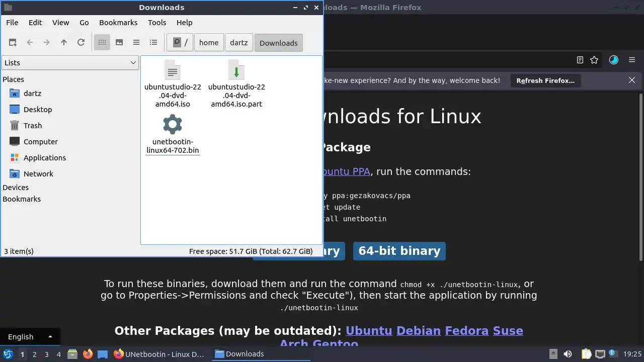The width and height of the screenshot is (644, 362).
Task: Open the Lists side pane dropdown
Action: (70, 63)
